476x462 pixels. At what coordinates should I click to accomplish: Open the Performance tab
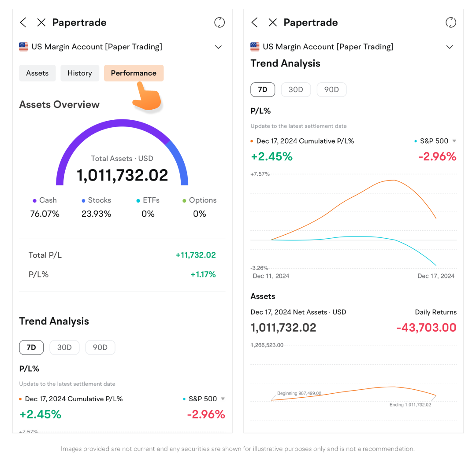[134, 73]
